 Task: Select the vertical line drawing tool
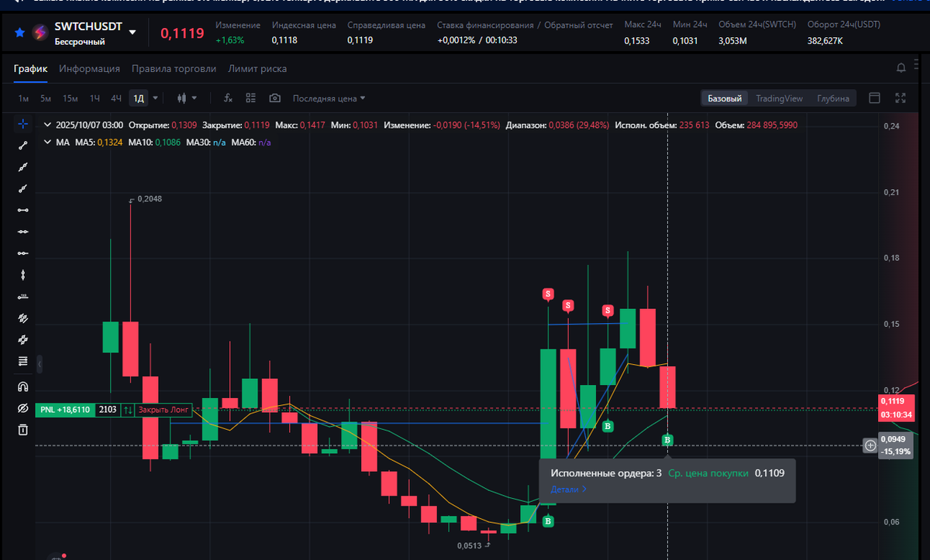[x=23, y=275]
